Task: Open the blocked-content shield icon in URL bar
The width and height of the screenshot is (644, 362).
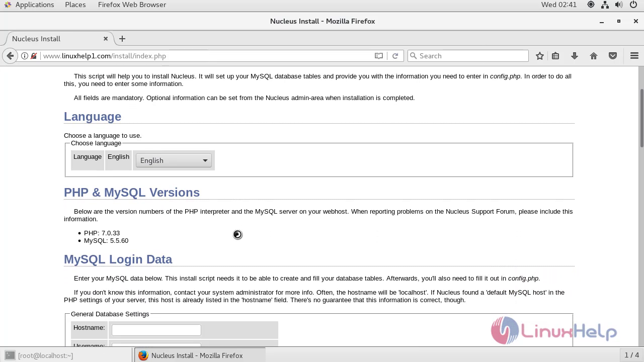Action: point(34,56)
